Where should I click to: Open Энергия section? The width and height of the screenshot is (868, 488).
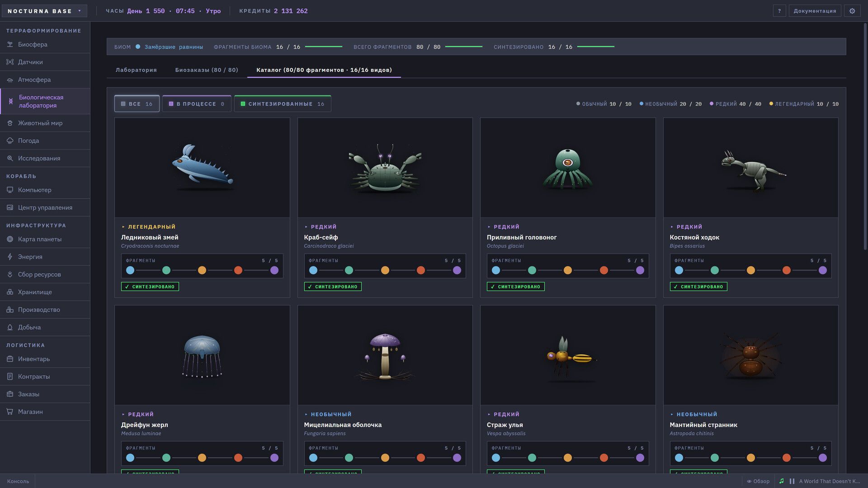45,257
